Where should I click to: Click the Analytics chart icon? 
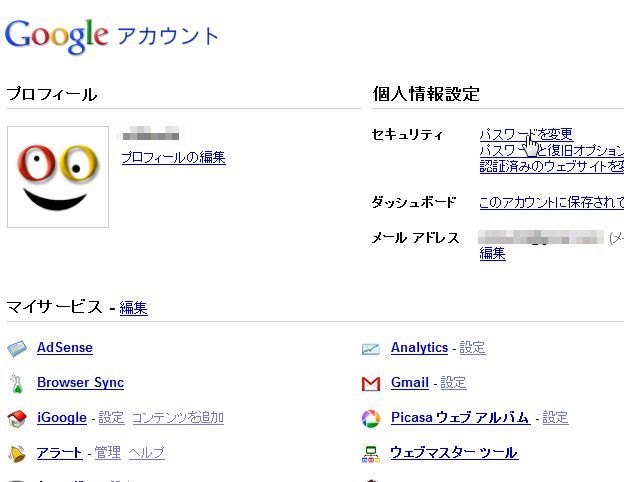point(370,349)
